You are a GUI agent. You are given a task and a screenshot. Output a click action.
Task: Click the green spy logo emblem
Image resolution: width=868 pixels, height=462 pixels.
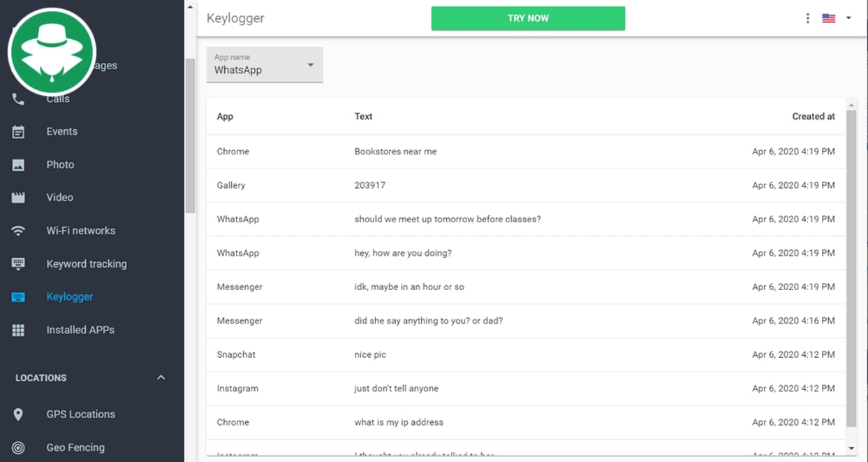click(x=51, y=51)
